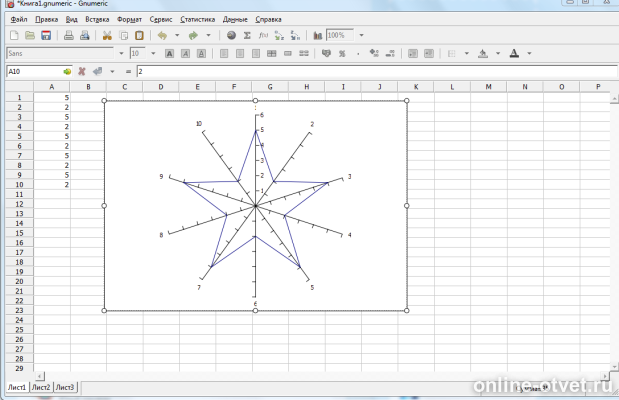Screen dimensions: 619x400
Task: Select row 25 by its header
Action: click(19, 330)
